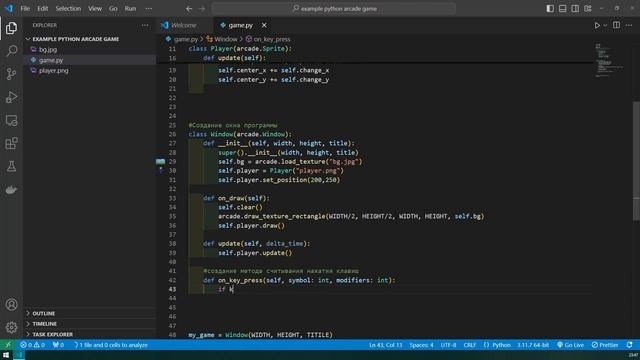Open the Search view icon
640x360 pixels.
11,51
